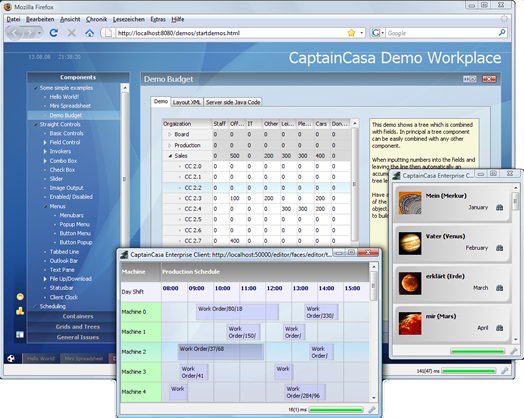Click the Merkur planet thumbnail
524x418 pixels.
click(410, 203)
